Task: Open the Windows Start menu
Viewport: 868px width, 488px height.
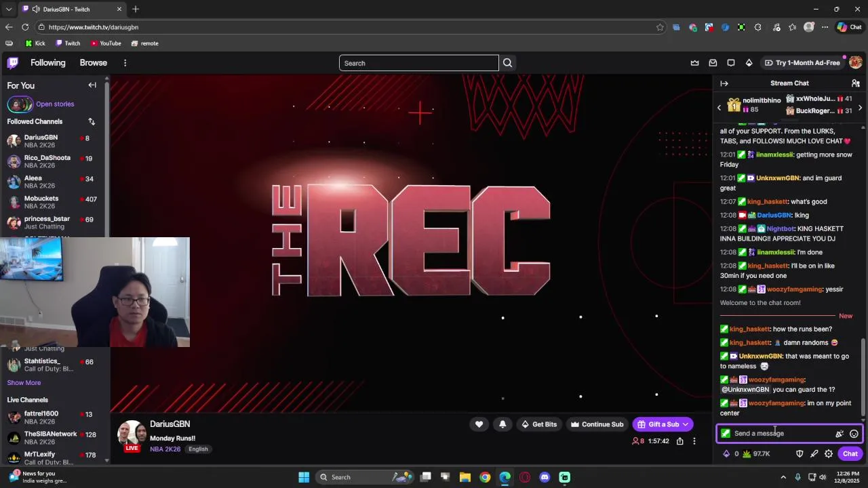Action: tap(304, 477)
